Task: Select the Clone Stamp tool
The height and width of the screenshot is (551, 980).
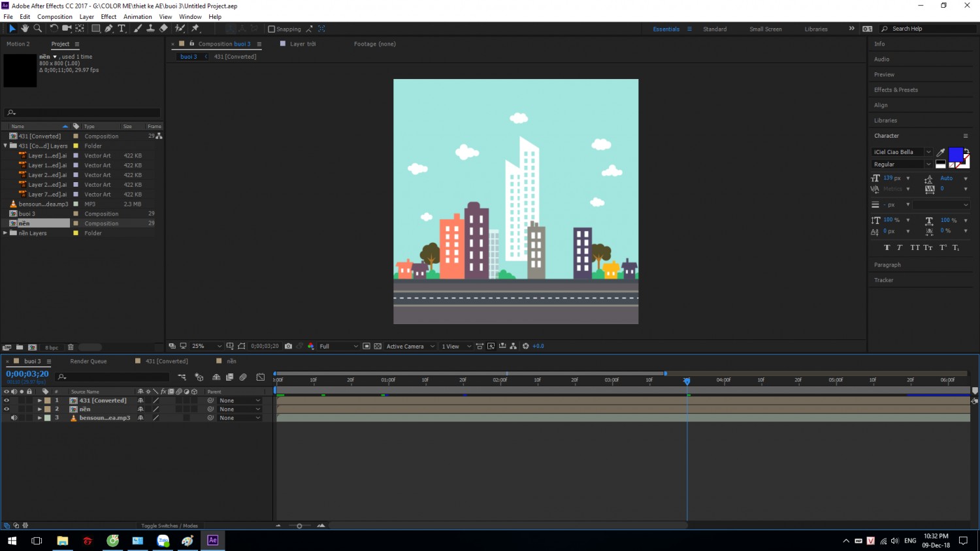Action: 150,28
